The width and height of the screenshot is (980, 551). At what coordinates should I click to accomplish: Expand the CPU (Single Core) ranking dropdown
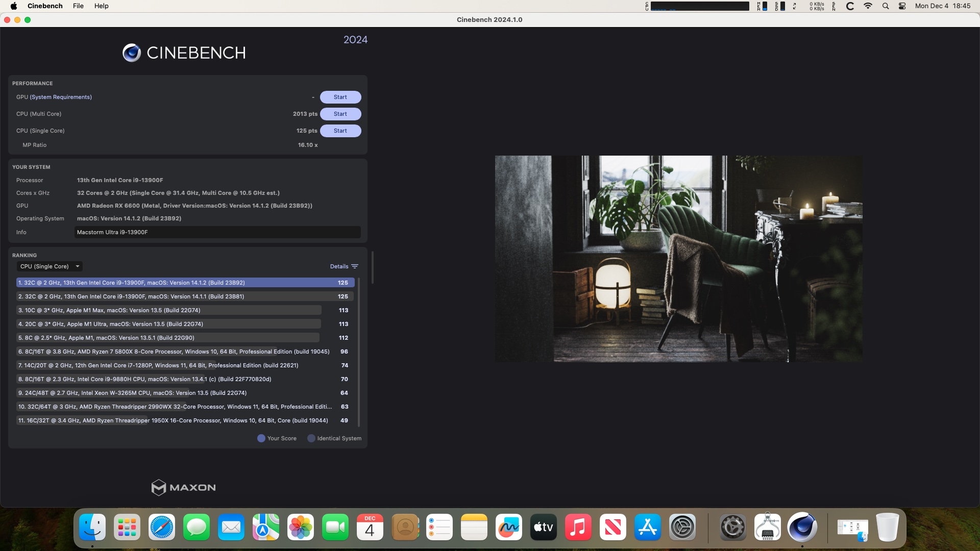[x=50, y=266]
